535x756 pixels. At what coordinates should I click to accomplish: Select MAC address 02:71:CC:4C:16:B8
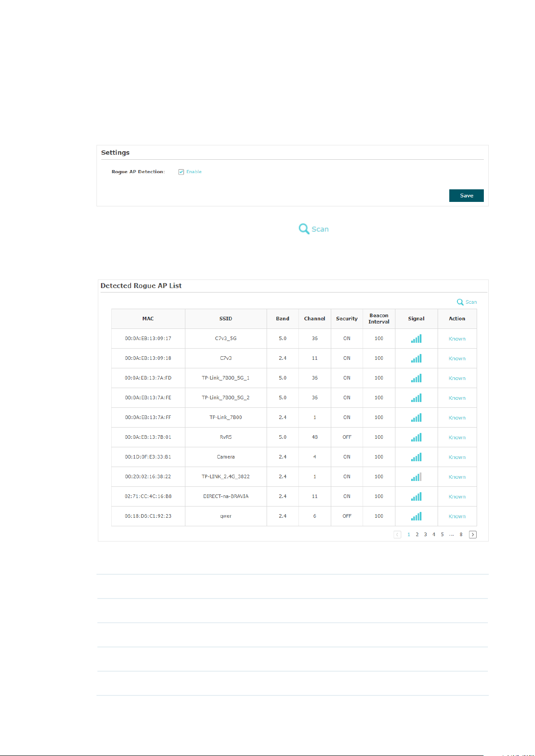click(x=148, y=496)
